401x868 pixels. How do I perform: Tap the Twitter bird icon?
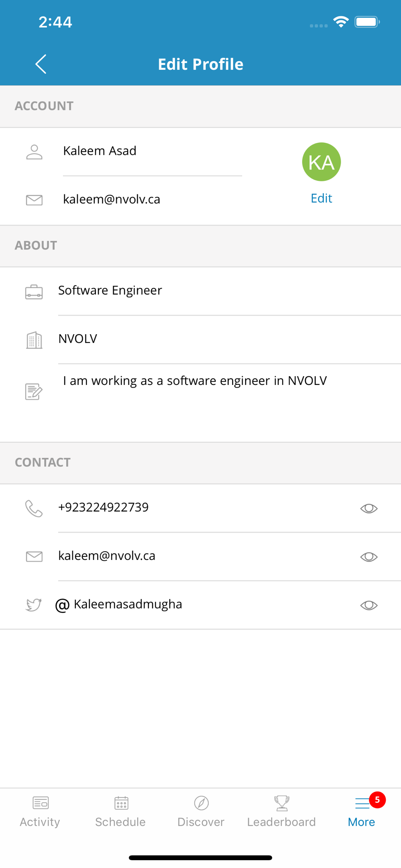click(x=33, y=605)
